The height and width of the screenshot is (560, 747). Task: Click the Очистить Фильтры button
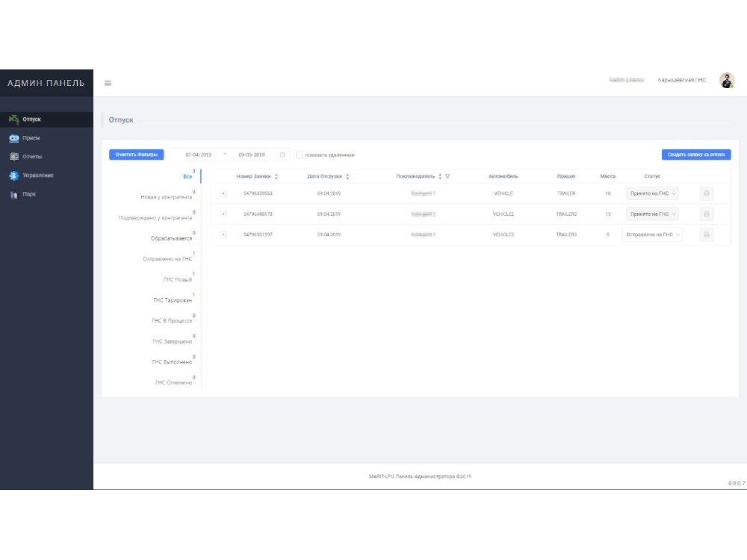tap(136, 155)
